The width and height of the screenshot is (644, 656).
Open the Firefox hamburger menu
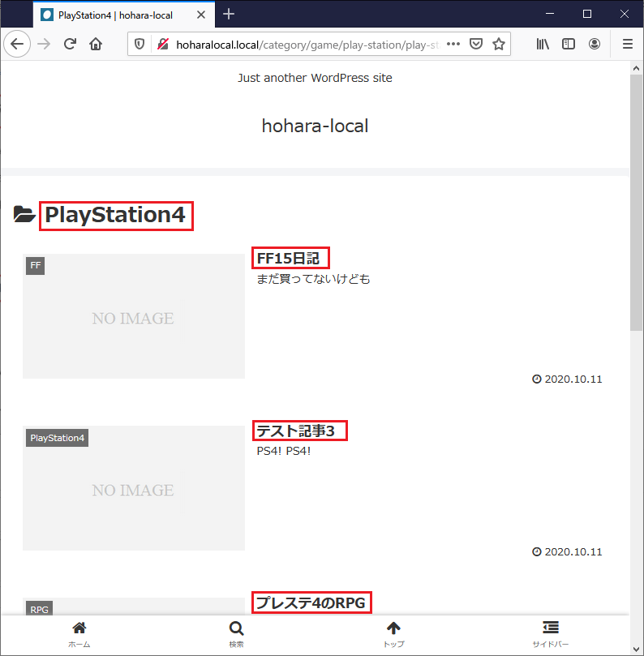(x=627, y=44)
